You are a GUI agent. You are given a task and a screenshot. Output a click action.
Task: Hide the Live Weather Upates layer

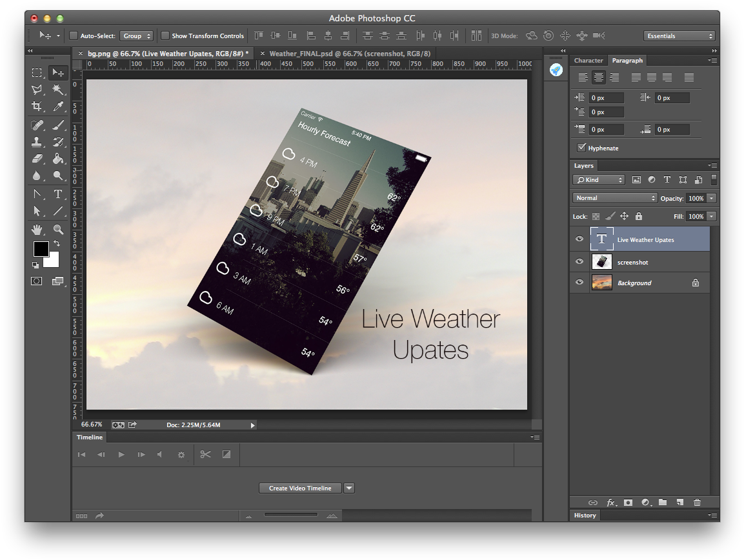coord(579,239)
